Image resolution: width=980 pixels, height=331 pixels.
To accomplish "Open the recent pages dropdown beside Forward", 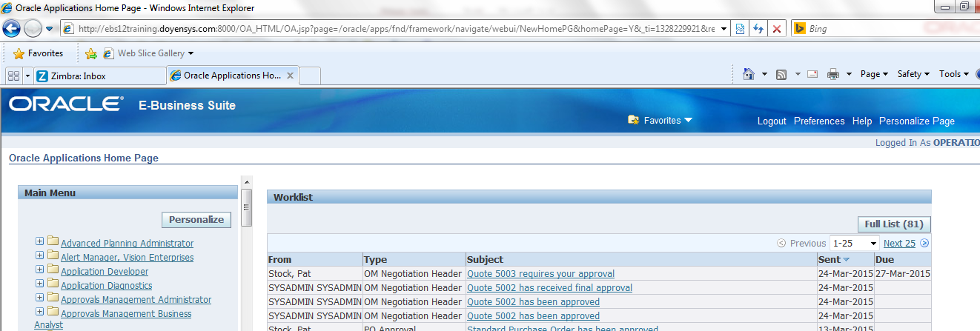I will pos(49,29).
